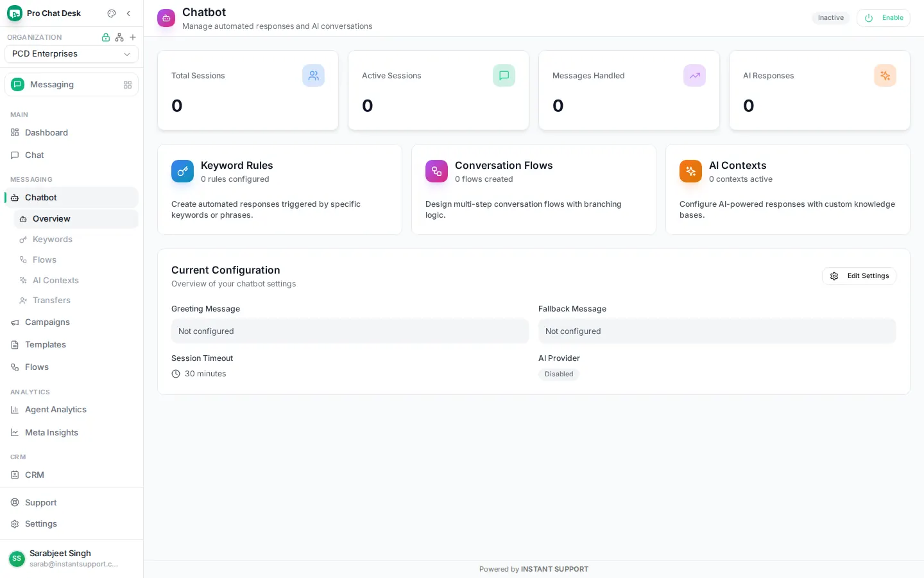This screenshot has height=578, width=924.
Task: Click the Messages Handled trend icon
Action: (x=694, y=76)
